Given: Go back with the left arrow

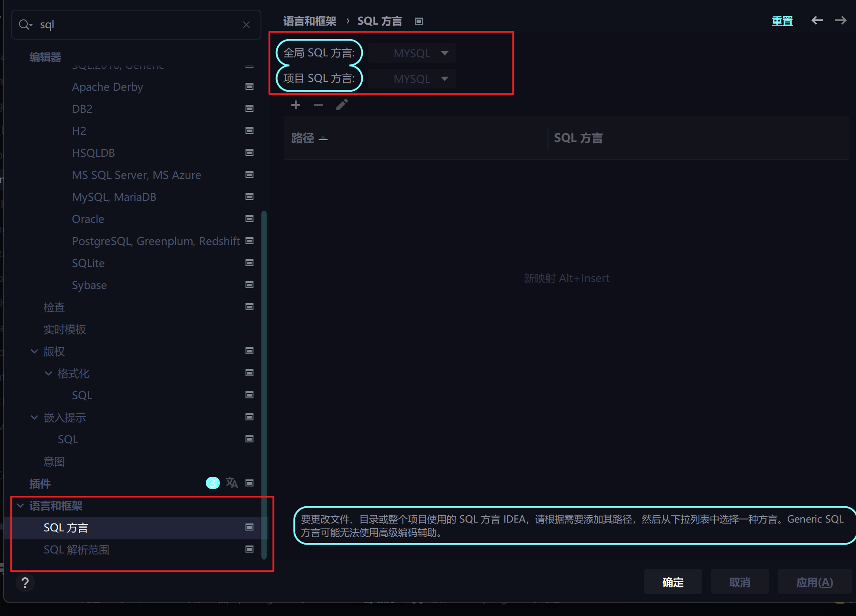Looking at the screenshot, I should pos(817,20).
